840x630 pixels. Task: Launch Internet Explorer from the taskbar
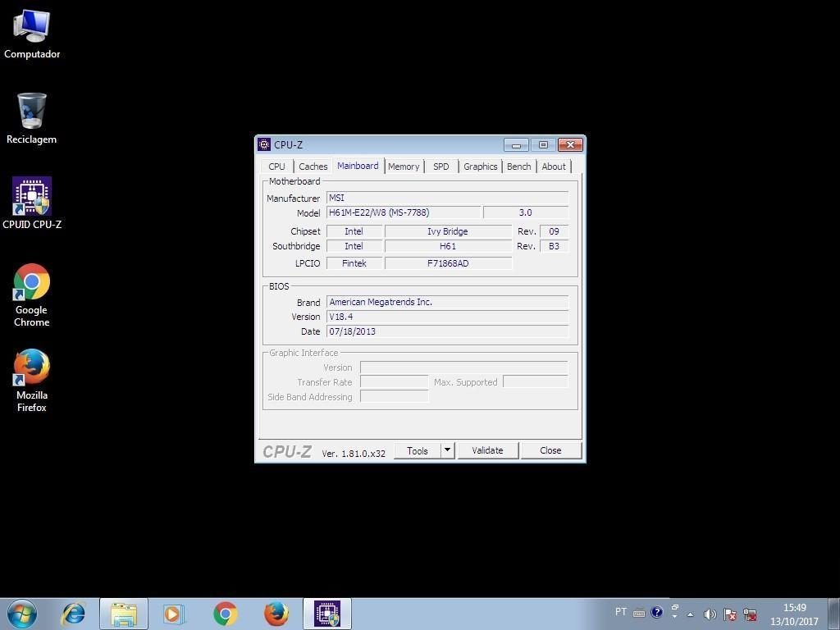73,614
